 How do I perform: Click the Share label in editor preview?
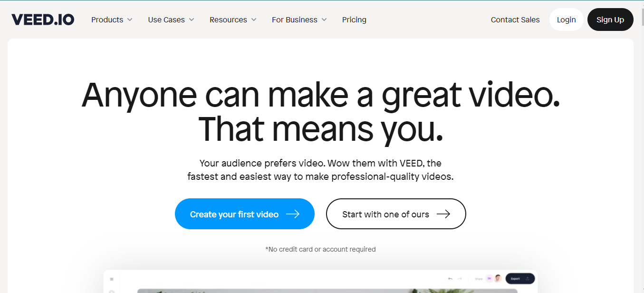coord(479,279)
